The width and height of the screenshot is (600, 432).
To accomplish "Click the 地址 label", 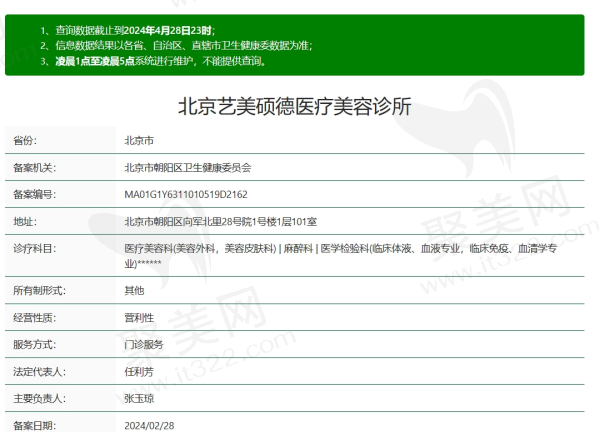I will coord(25,222).
